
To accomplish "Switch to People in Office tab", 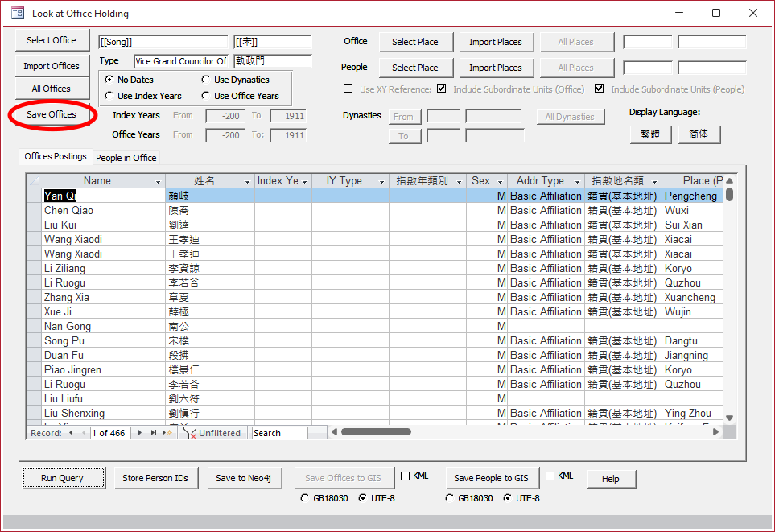I will [126, 158].
